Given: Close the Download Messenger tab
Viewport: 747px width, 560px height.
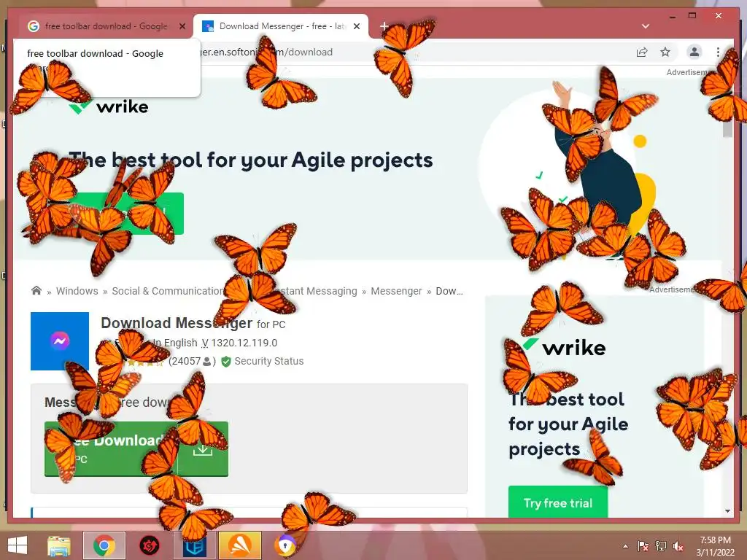Looking at the screenshot, I should pyautogui.click(x=356, y=26).
